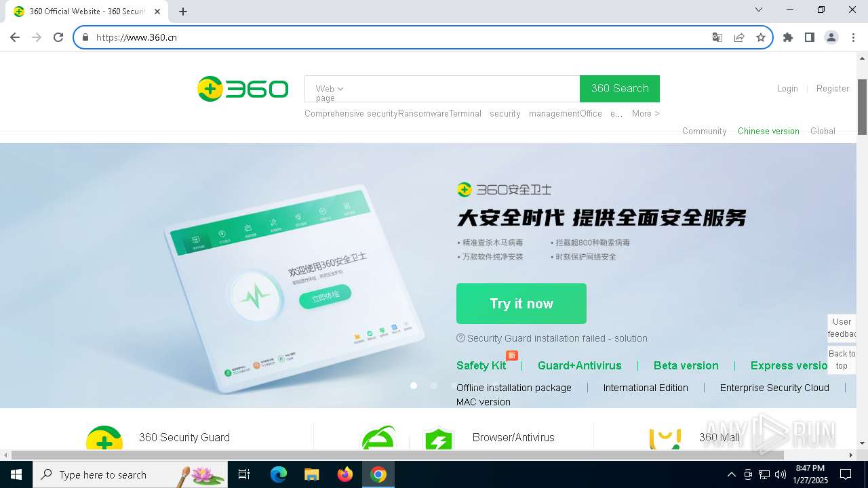
Task: Click the Back to top button
Action: pos(842,359)
